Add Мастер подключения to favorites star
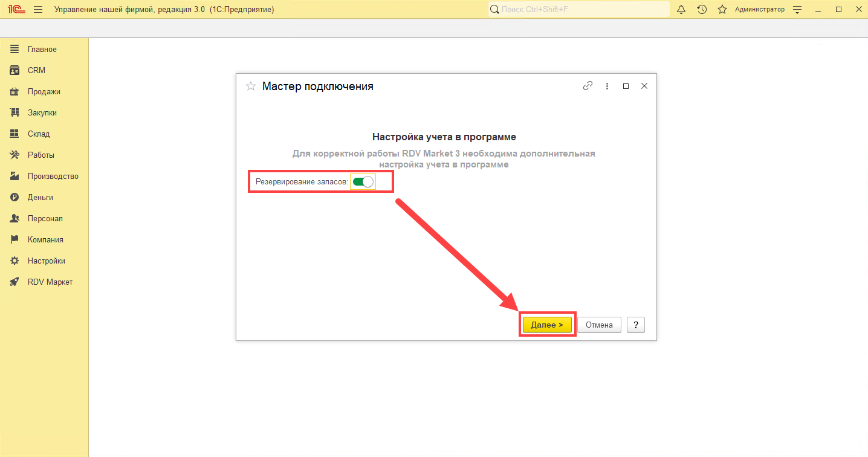 tap(250, 86)
